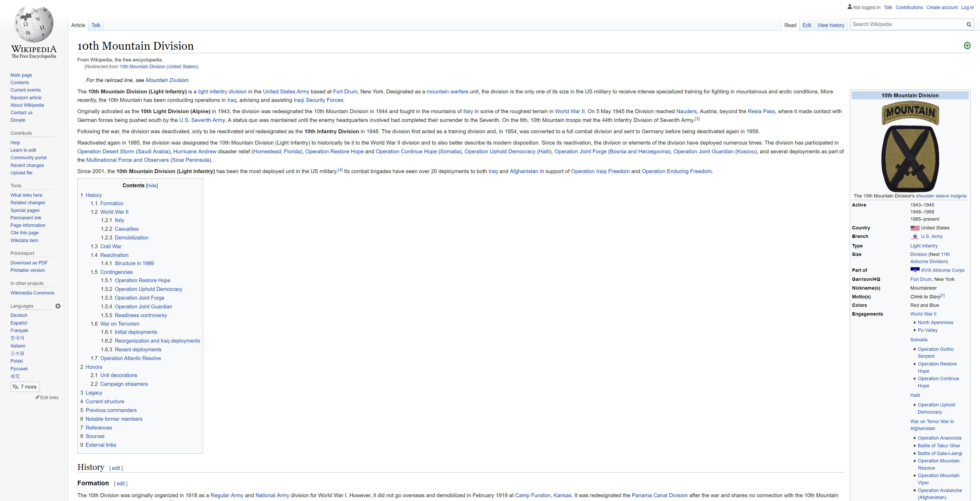Click the U.S. Army emblem icon

pos(914,236)
